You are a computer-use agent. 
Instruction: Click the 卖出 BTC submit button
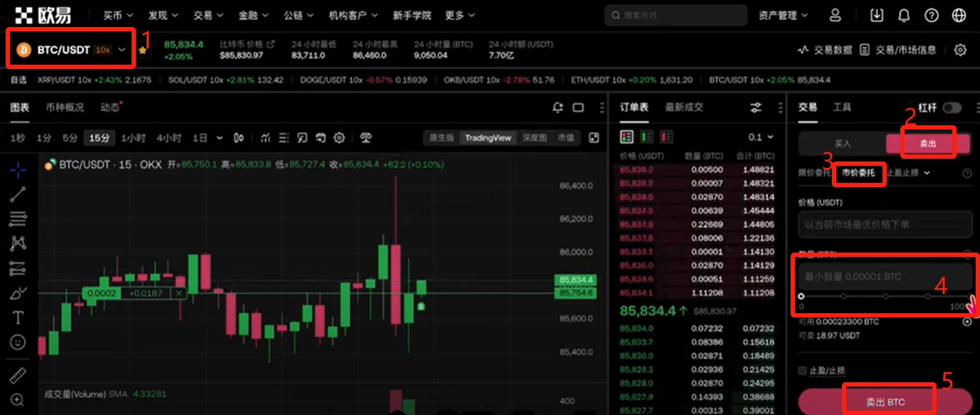pos(885,402)
